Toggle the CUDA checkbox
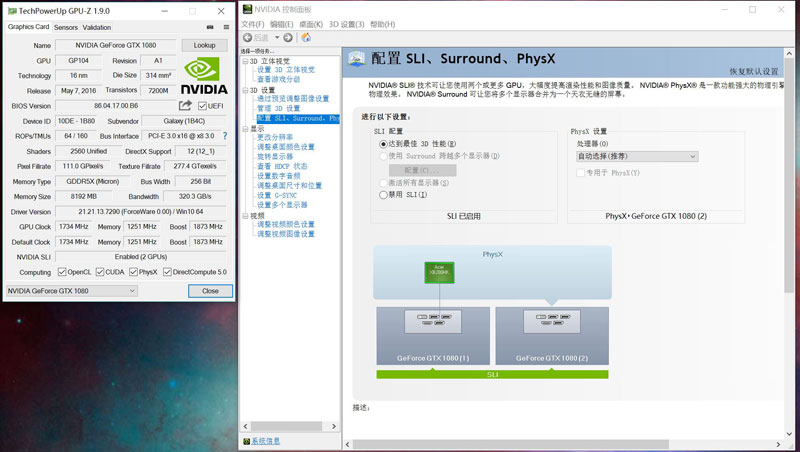 [x=99, y=272]
